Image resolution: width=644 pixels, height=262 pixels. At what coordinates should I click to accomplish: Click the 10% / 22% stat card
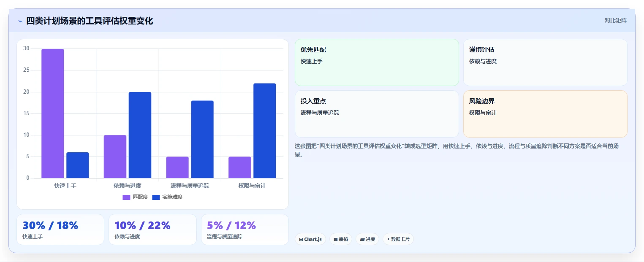coord(152,230)
